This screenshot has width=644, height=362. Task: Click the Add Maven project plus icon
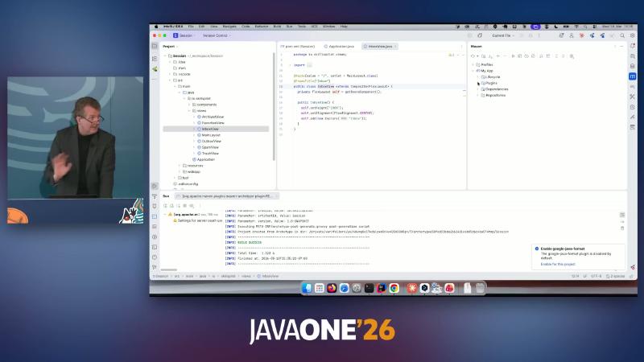[x=497, y=56]
